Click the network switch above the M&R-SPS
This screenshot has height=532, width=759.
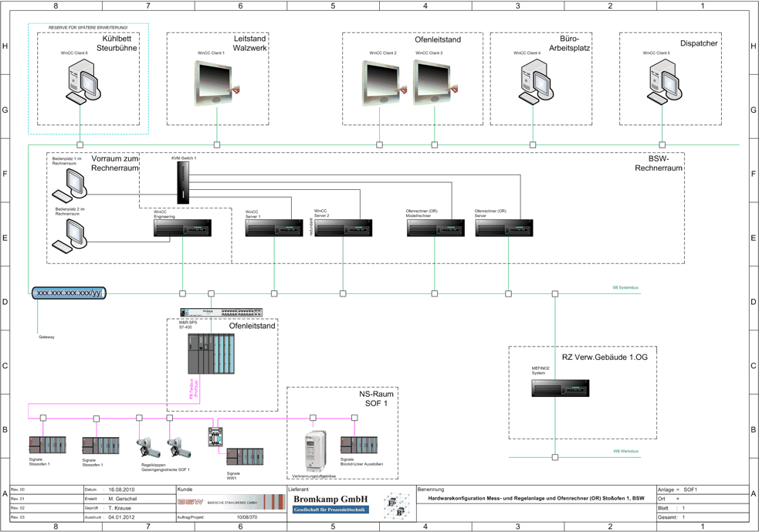coord(222,313)
